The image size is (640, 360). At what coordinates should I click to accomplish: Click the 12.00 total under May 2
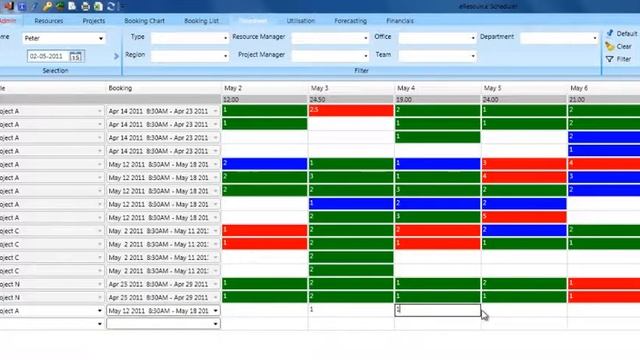point(264,100)
